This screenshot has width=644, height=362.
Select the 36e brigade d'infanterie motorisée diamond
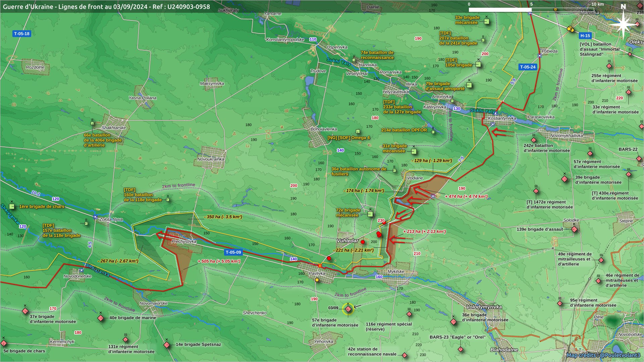(453, 322)
